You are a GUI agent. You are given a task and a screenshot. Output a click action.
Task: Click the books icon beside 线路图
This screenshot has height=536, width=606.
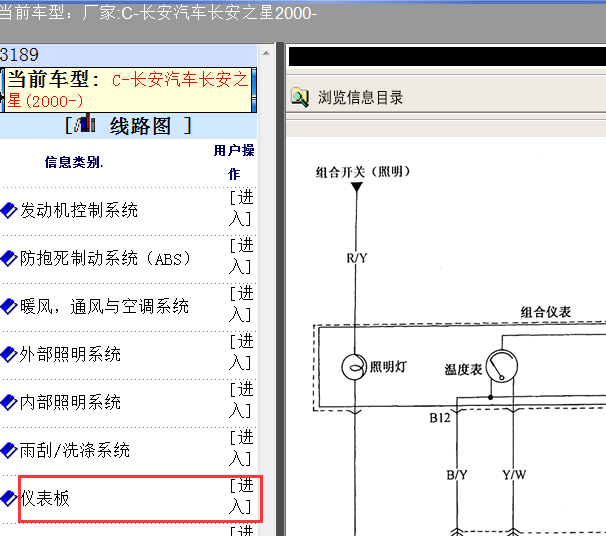[x=85, y=124]
